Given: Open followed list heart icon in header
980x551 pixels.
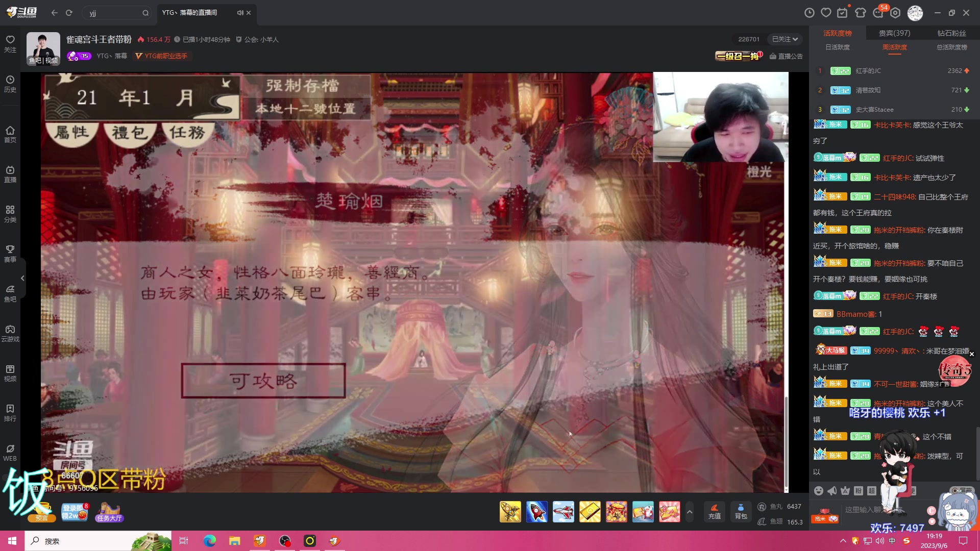Looking at the screenshot, I should [x=826, y=13].
